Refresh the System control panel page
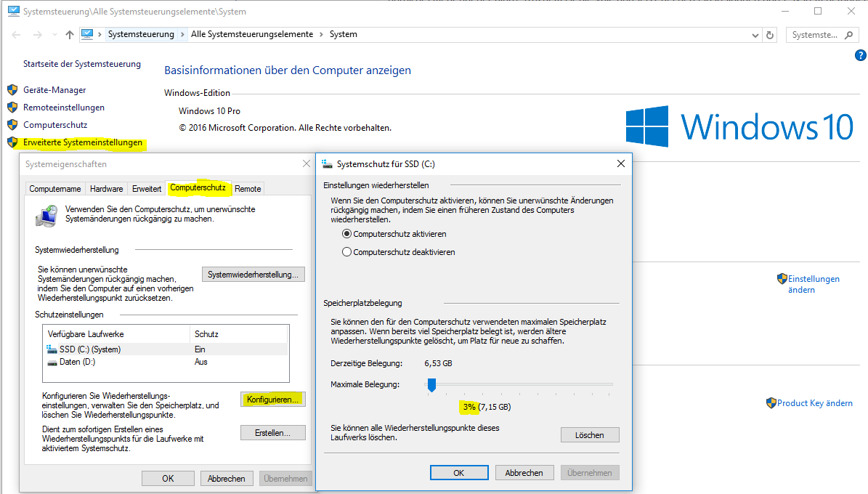Viewport: 868px width, 494px height. pyautogui.click(x=769, y=35)
